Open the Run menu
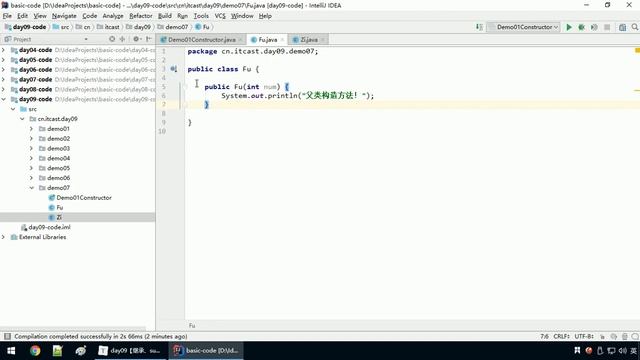The image size is (640, 360). pyautogui.click(x=182, y=16)
